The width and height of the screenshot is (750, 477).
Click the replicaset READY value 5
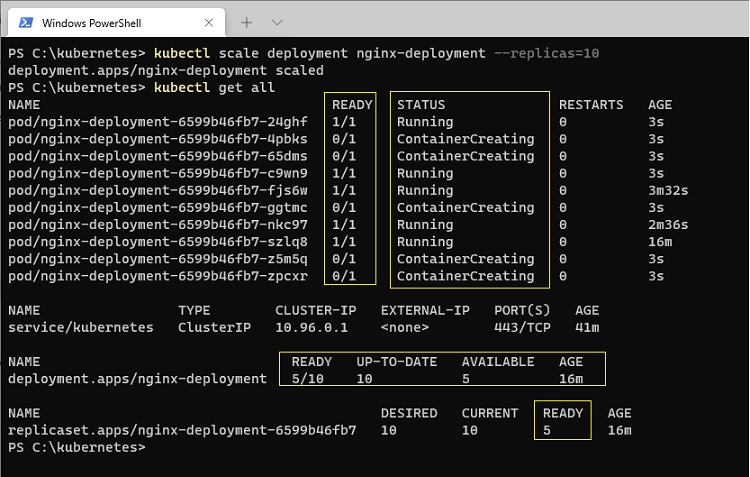point(547,431)
